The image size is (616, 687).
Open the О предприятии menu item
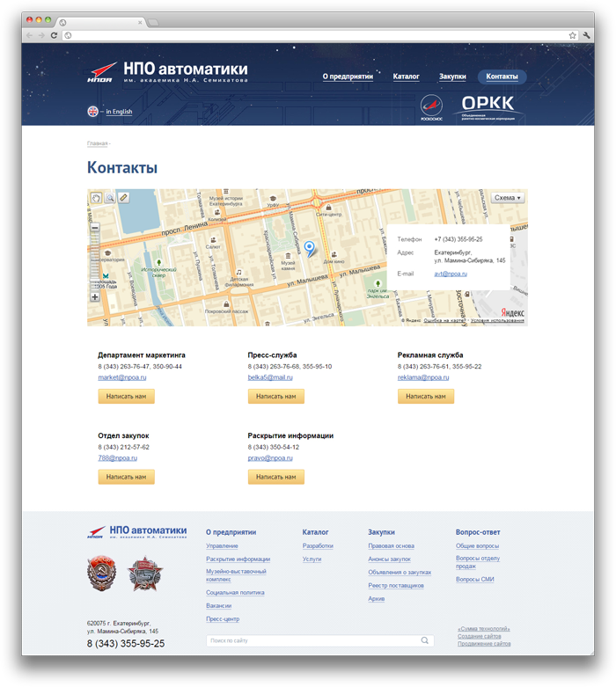point(348,77)
